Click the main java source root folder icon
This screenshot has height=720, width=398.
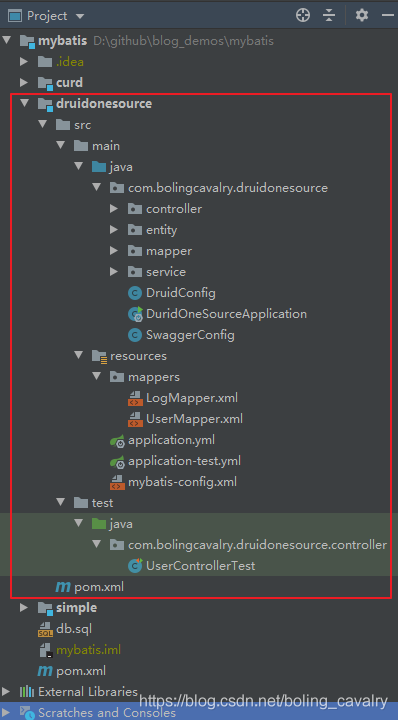tap(99, 166)
